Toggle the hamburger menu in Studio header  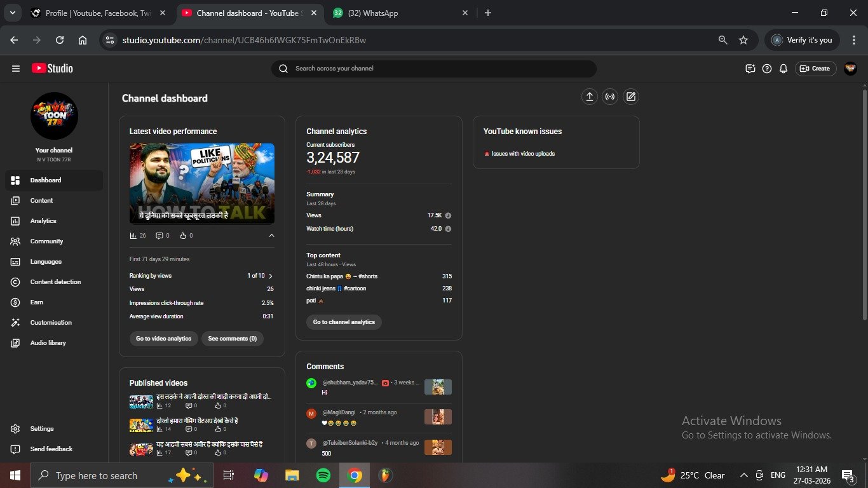tap(16, 69)
